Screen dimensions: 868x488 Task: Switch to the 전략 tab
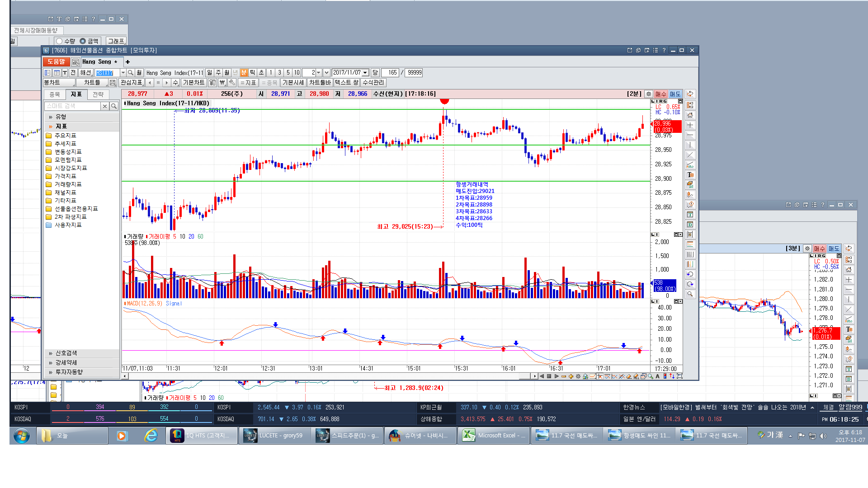tap(98, 94)
